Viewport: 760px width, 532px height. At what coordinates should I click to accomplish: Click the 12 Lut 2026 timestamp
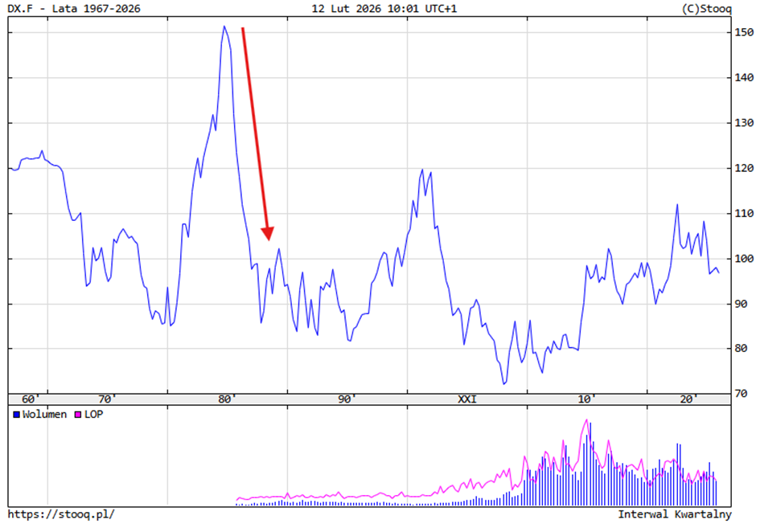380,9
